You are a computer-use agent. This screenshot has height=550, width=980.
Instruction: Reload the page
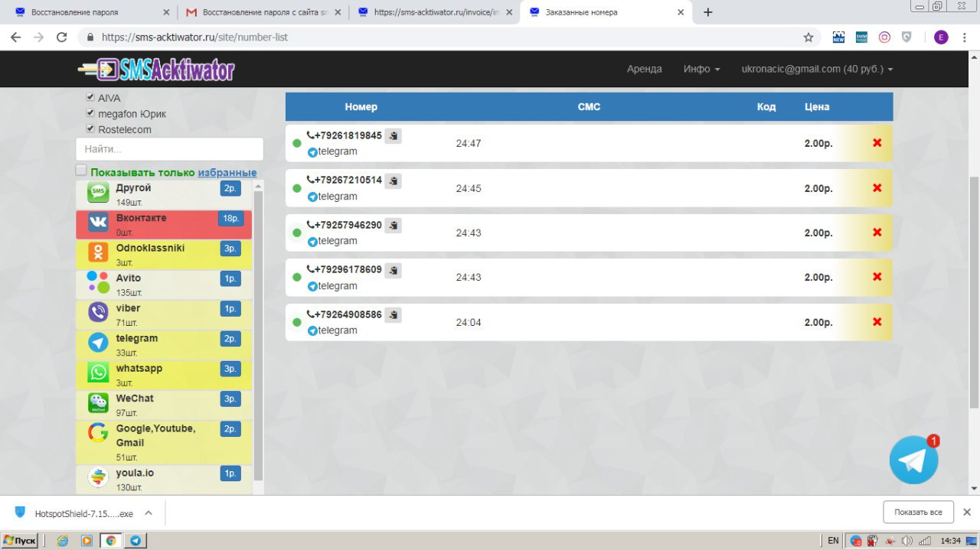[62, 37]
